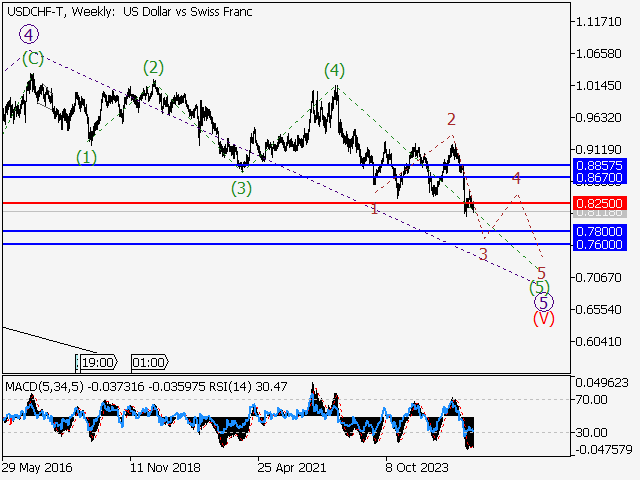
Task: Click the red 0.82500 price label
Action: [x=599, y=203]
